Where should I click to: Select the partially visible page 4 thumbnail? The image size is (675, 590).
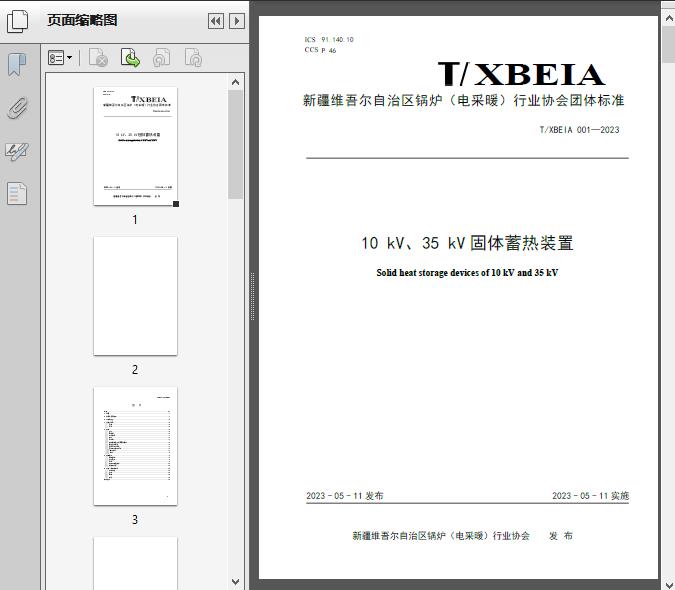136,563
